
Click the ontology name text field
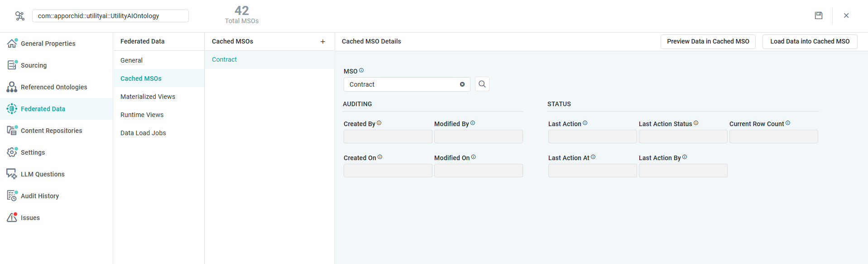(110, 16)
